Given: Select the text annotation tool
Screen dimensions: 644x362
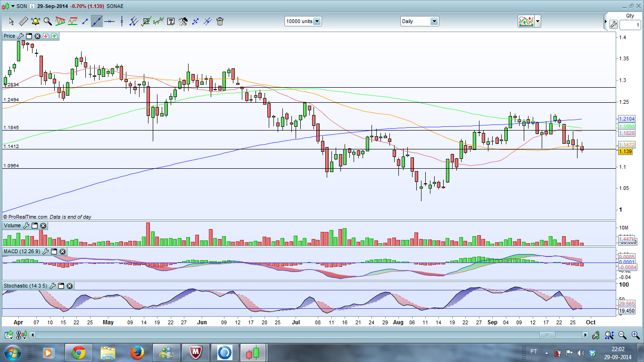Looking at the screenshot, I should [171, 21].
